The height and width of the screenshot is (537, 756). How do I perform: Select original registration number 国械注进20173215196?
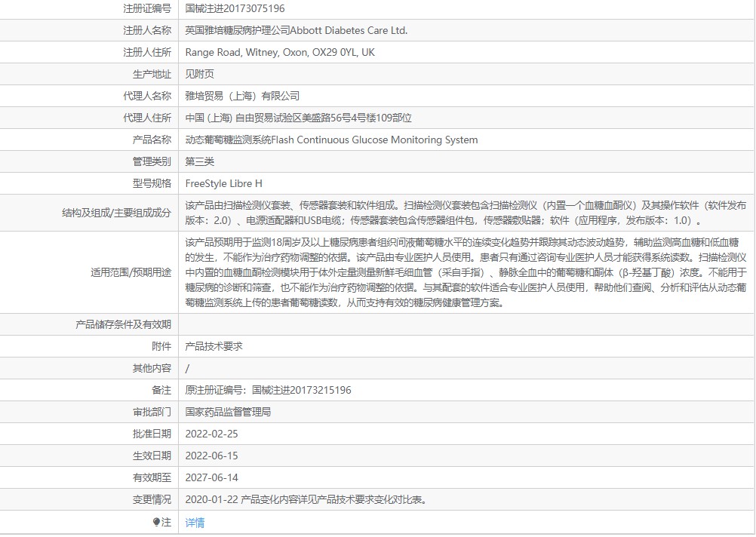click(301, 390)
